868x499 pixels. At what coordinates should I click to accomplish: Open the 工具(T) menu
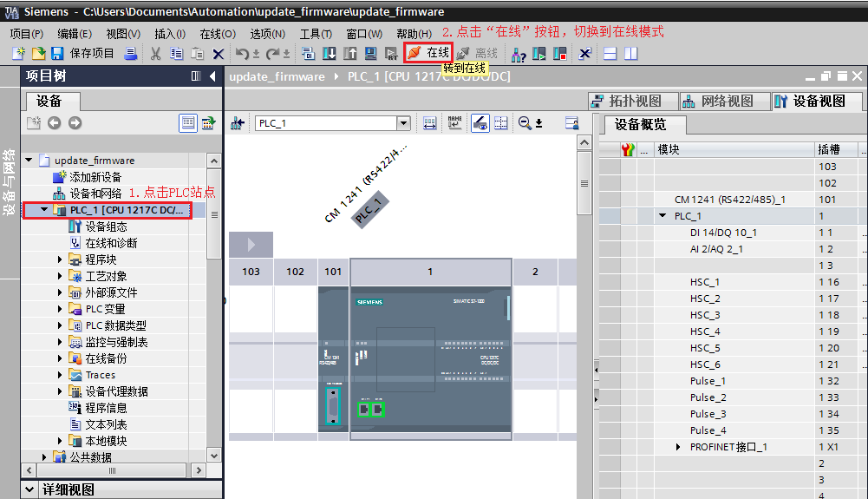pyautogui.click(x=316, y=34)
